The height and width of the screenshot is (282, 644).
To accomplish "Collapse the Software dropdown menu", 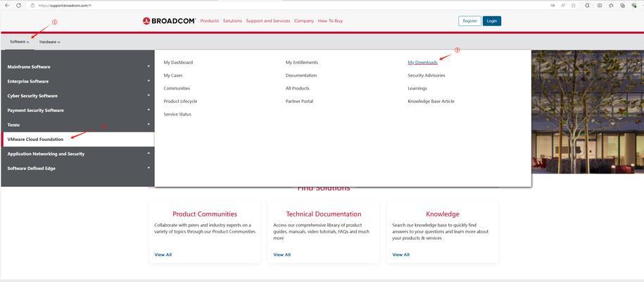I will point(19,42).
